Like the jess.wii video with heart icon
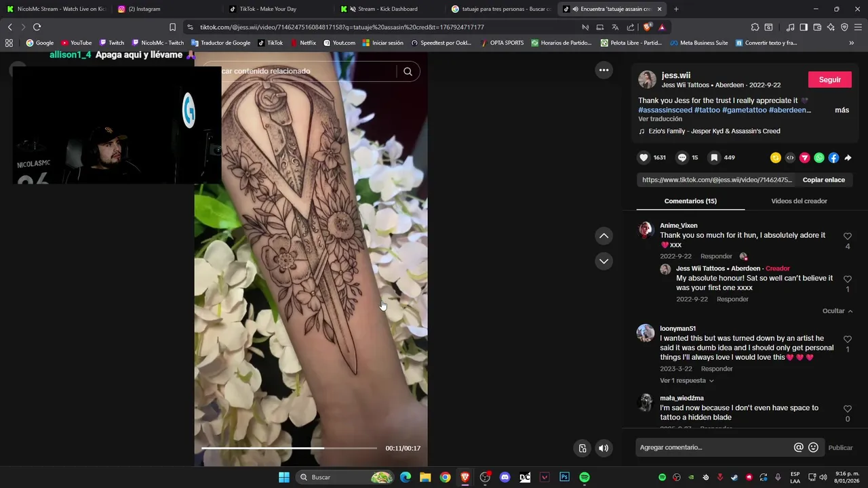The image size is (868, 488). (644, 157)
